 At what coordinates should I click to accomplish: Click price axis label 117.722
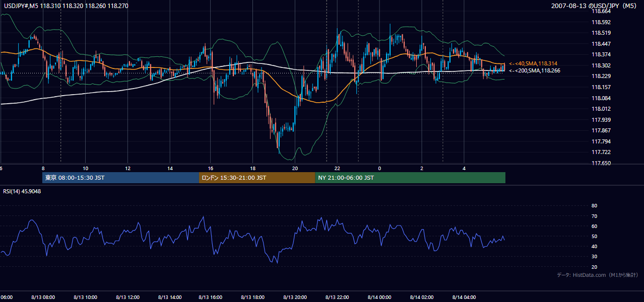pos(601,152)
